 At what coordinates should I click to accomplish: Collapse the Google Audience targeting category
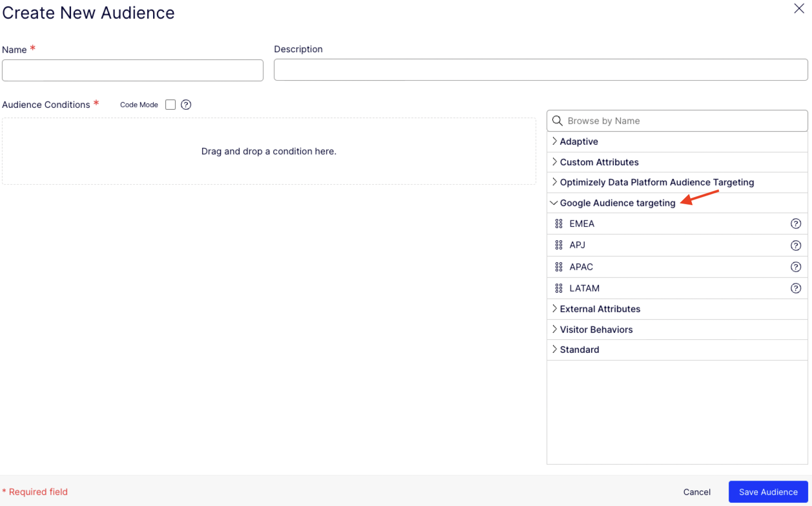pos(677,203)
